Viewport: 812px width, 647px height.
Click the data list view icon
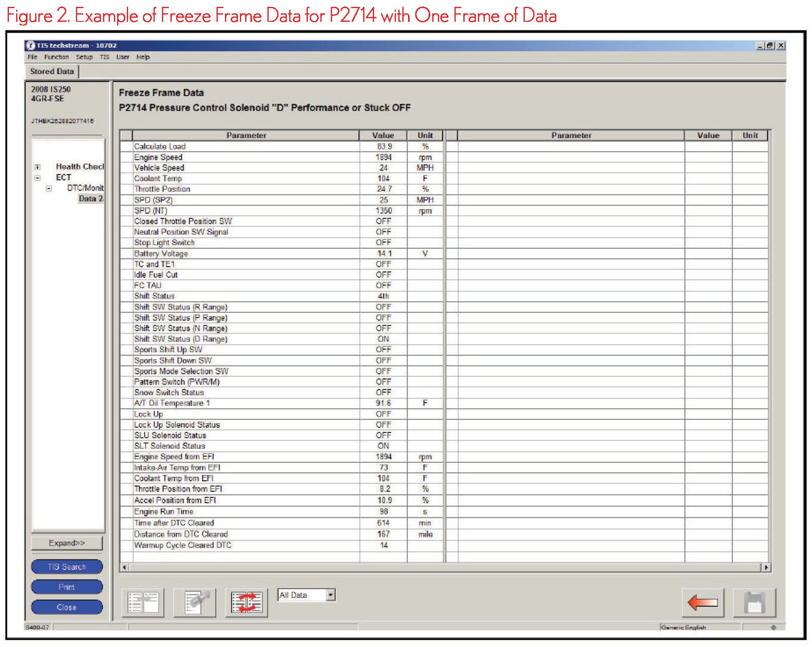tap(143, 602)
